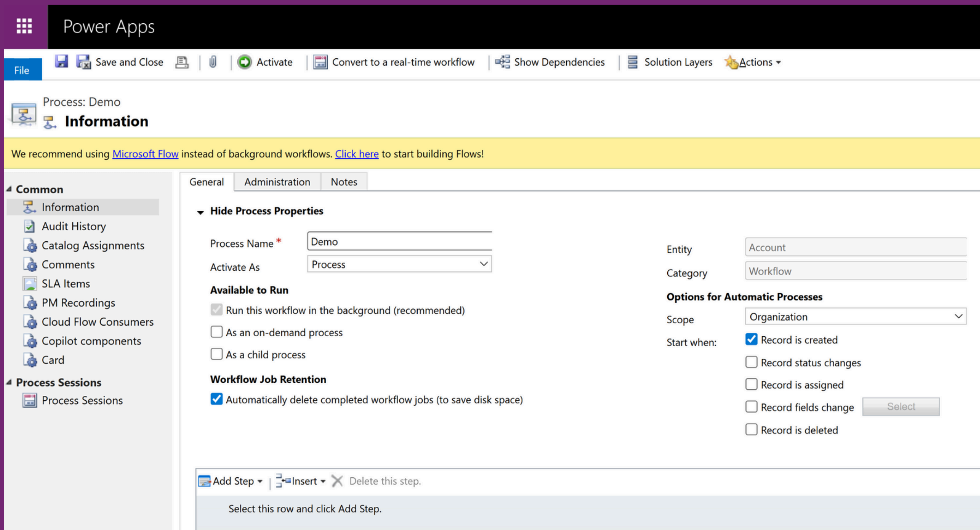The height and width of the screenshot is (530, 980).
Task: Click the Information sidebar item icon
Action: [x=29, y=207]
